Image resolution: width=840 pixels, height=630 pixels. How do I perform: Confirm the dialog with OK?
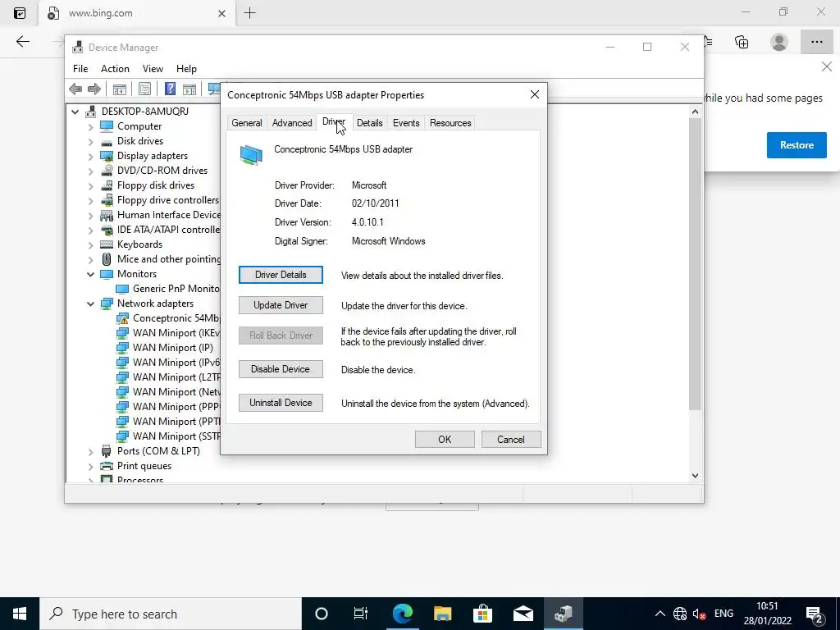tap(445, 440)
